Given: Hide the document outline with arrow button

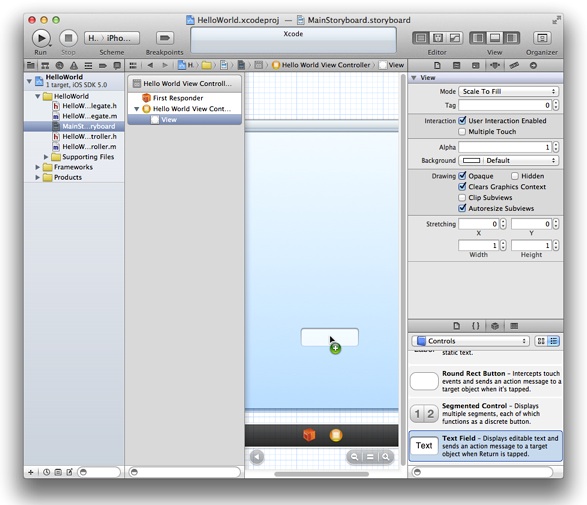Looking at the screenshot, I should [x=257, y=457].
